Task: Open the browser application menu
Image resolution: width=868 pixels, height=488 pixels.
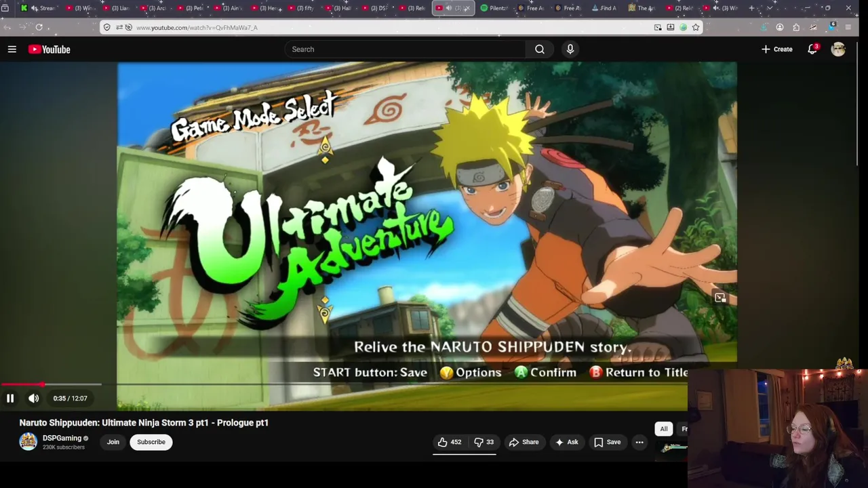Action: coord(848,27)
